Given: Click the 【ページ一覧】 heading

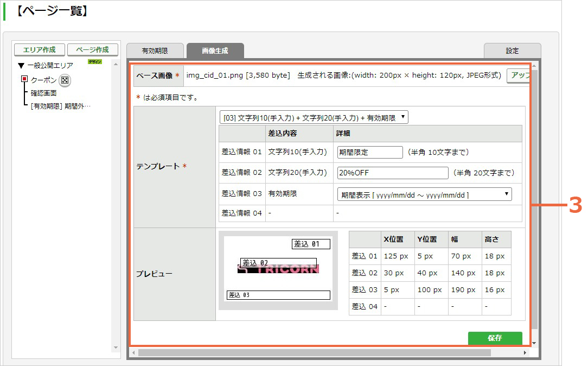Looking at the screenshot, I should tap(53, 10).
